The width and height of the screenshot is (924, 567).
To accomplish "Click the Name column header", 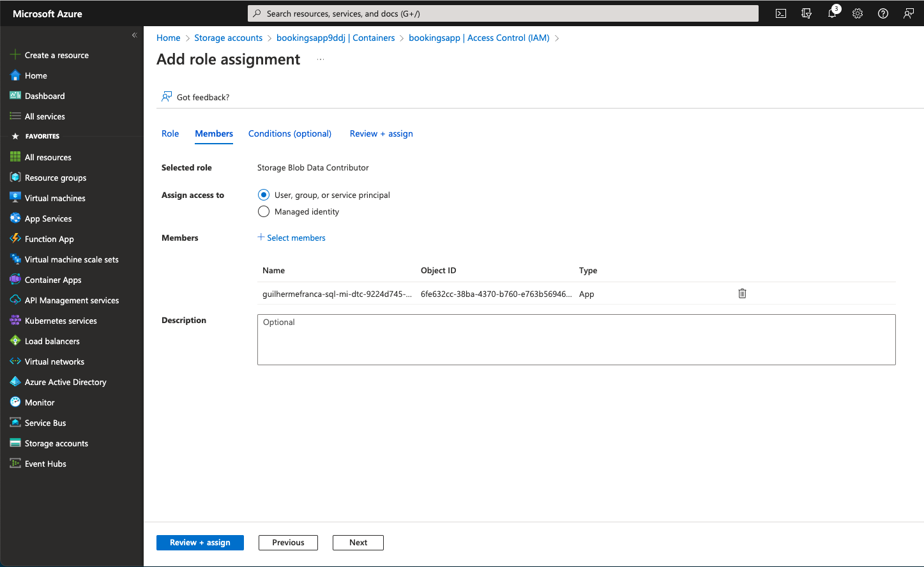I will 273,270.
